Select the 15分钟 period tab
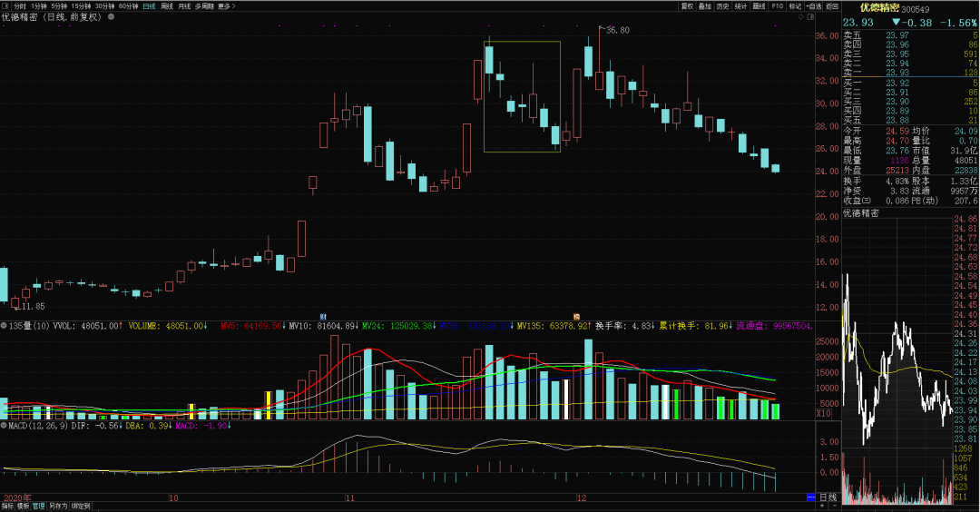980x512 pixels. coord(82,6)
